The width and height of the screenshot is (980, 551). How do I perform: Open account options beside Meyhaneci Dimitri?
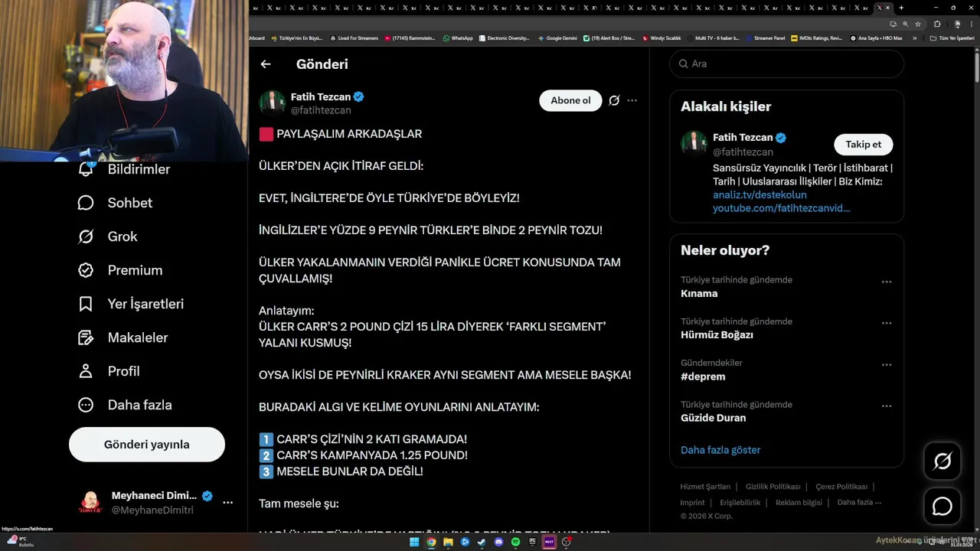[x=227, y=503]
